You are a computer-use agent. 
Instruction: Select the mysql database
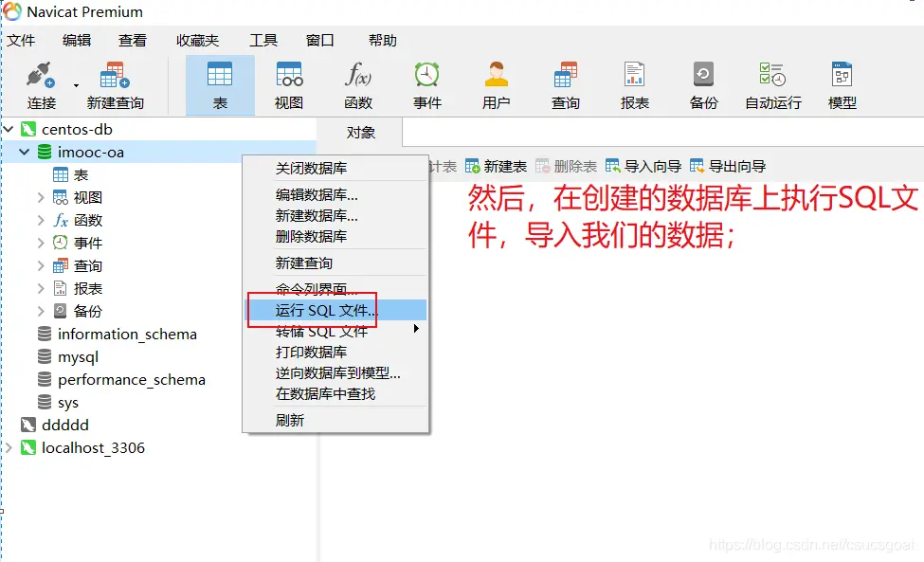[x=78, y=357]
